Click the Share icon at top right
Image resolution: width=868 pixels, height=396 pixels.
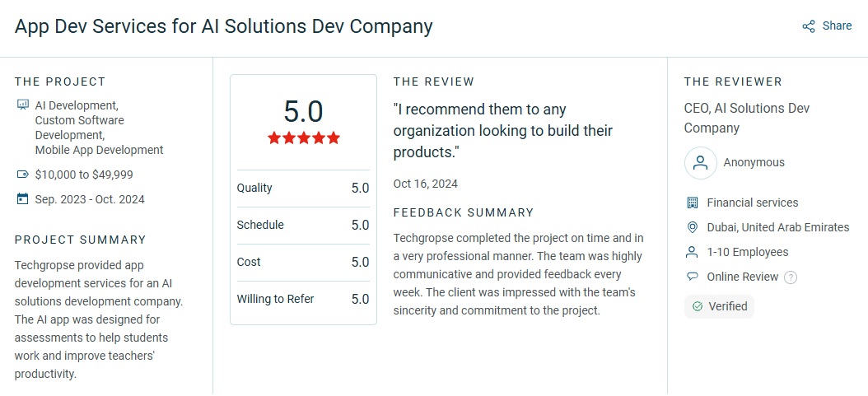[x=809, y=26]
